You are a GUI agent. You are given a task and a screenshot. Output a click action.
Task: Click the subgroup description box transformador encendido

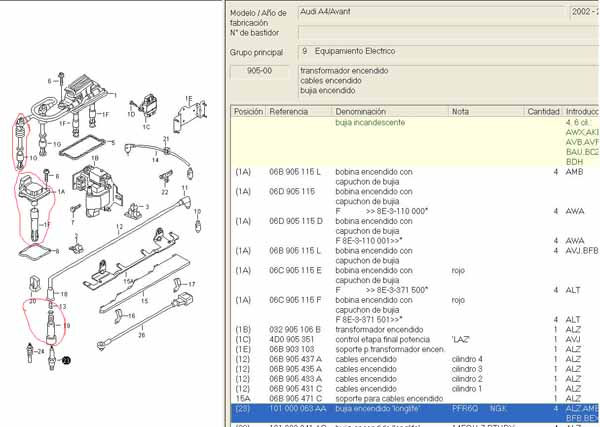click(x=449, y=81)
